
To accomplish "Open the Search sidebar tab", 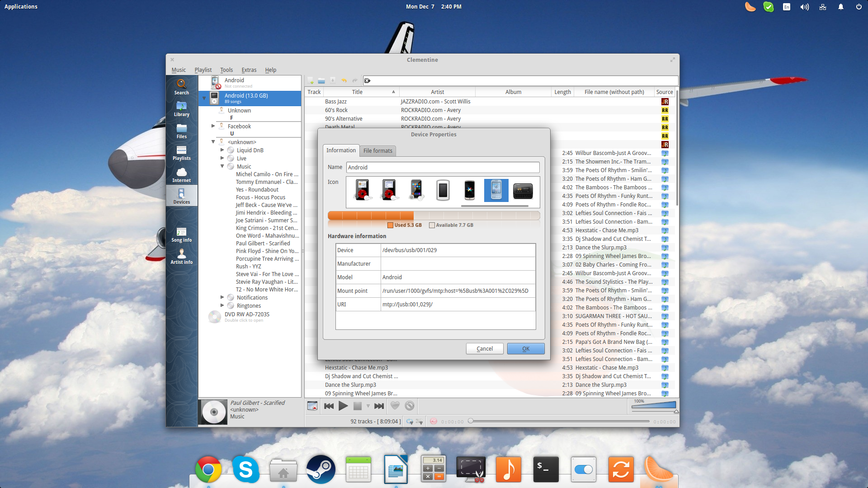I will coord(181,87).
